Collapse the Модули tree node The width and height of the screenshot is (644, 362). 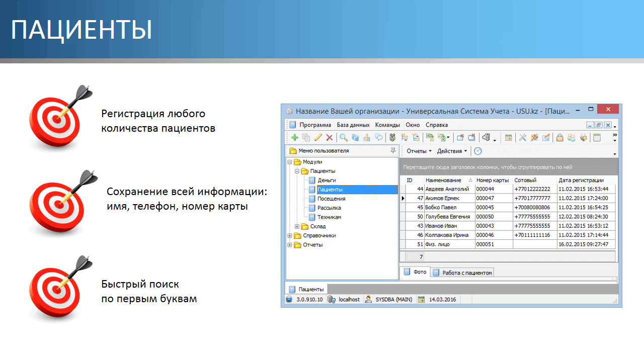(x=290, y=162)
